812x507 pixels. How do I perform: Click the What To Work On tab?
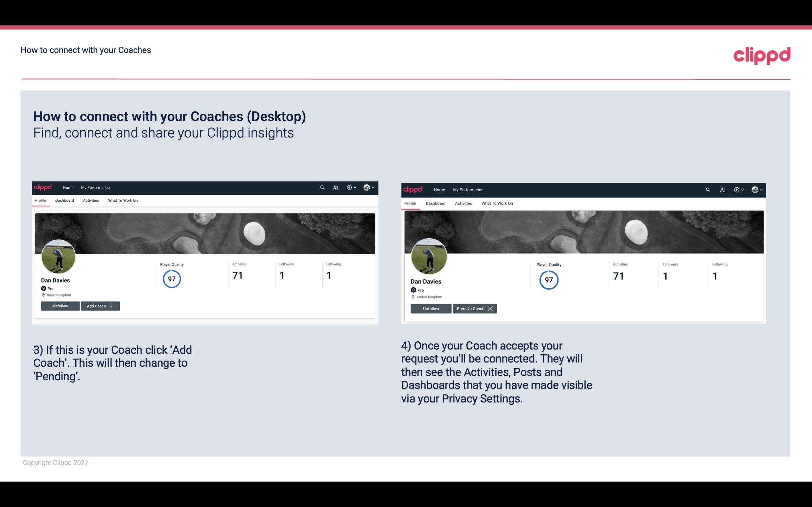tap(122, 200)
